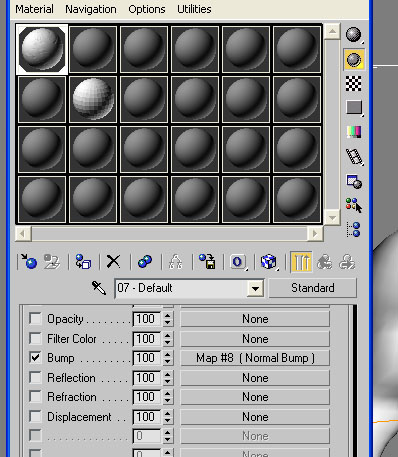The width and height of the screenshot is (398, 457).
Task: Enable the Opacity map checkbox
Action: 35,318
